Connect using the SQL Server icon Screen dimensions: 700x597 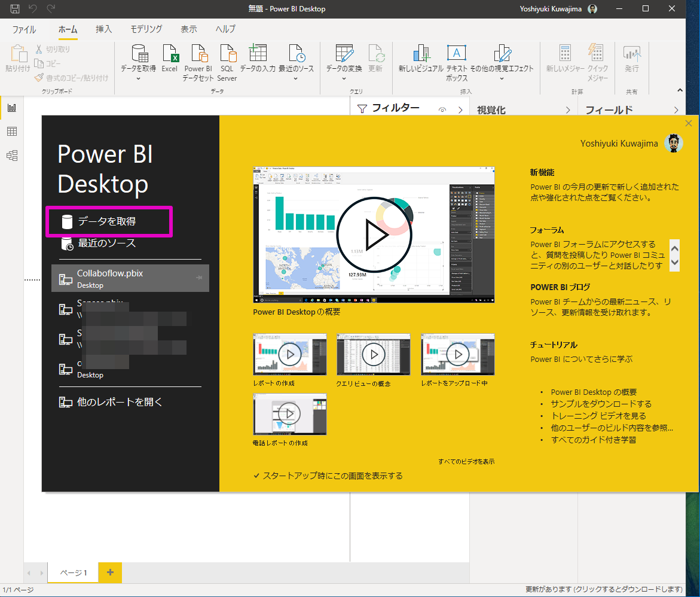pyautogui.click(x=228, y=54)
